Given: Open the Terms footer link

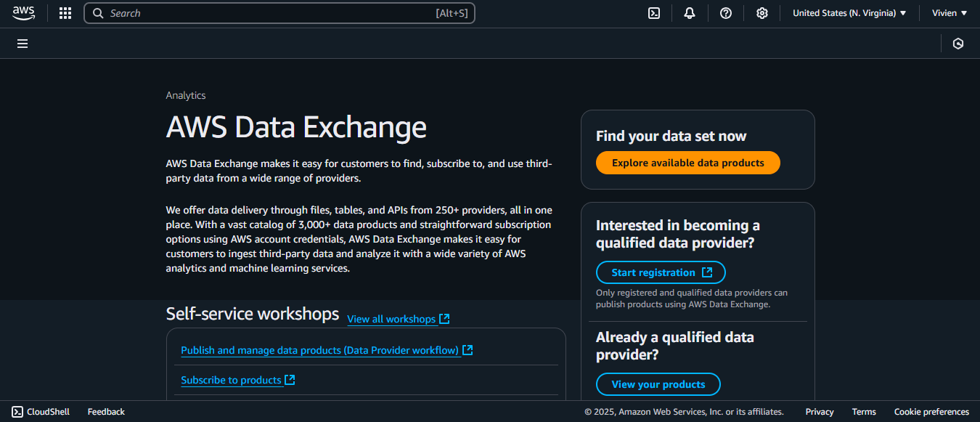Looking at the screenshot, I should pos(864,412).
